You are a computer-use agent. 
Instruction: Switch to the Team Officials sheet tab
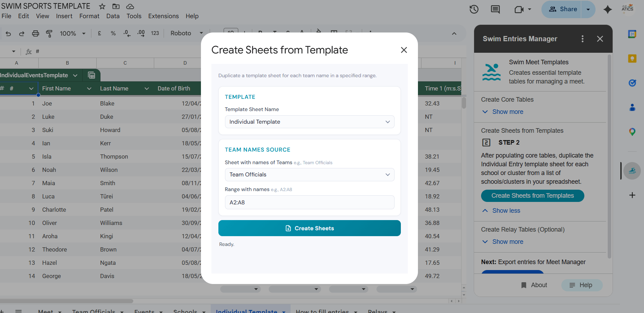(93, 311)
